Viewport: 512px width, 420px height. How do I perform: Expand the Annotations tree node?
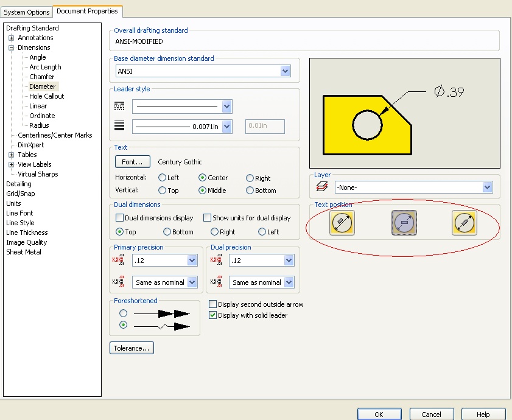[11, 38]
